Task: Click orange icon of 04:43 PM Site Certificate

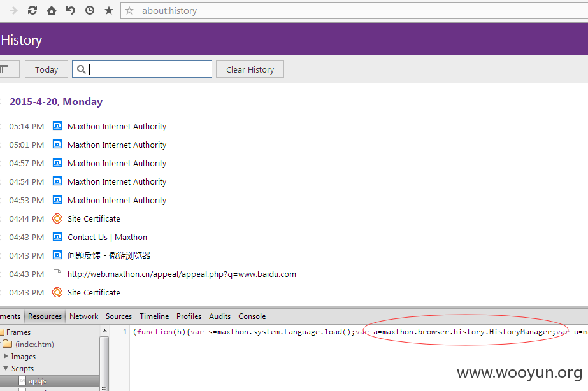Action: click(x=57, y=292)
